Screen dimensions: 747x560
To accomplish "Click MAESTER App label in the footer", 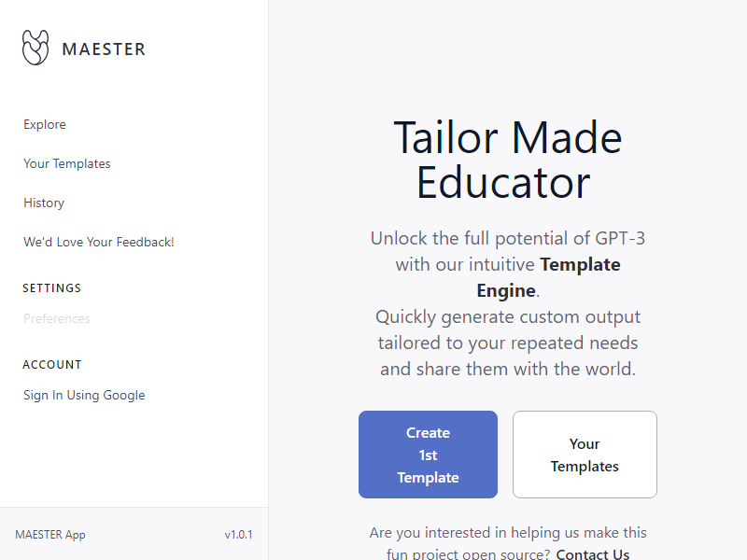I will pos(50,535).
